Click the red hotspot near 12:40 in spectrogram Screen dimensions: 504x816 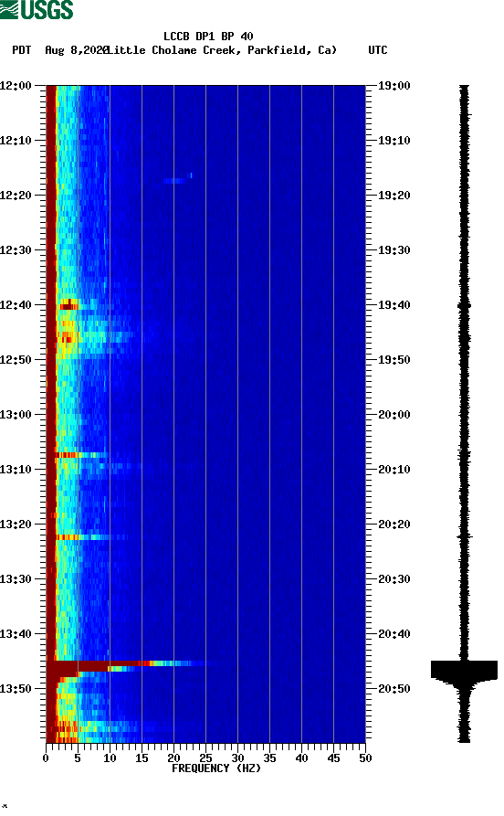click(x=68, y=305)
